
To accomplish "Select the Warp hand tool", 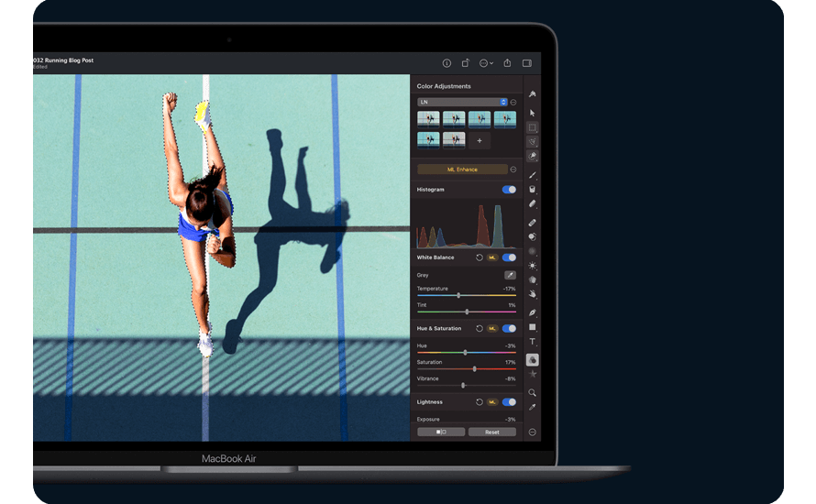I will tap(533, 294).
